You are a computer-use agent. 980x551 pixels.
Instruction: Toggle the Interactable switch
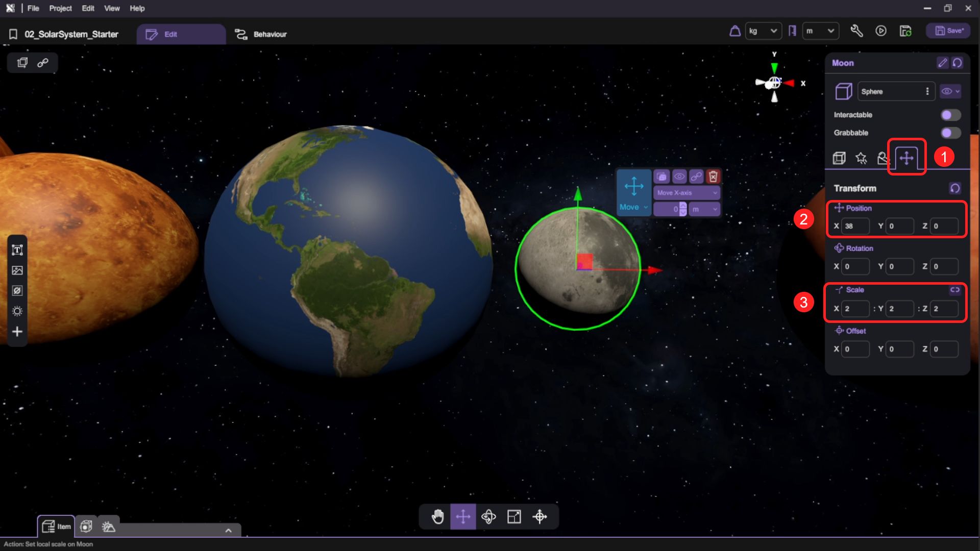tap(950, 115)
